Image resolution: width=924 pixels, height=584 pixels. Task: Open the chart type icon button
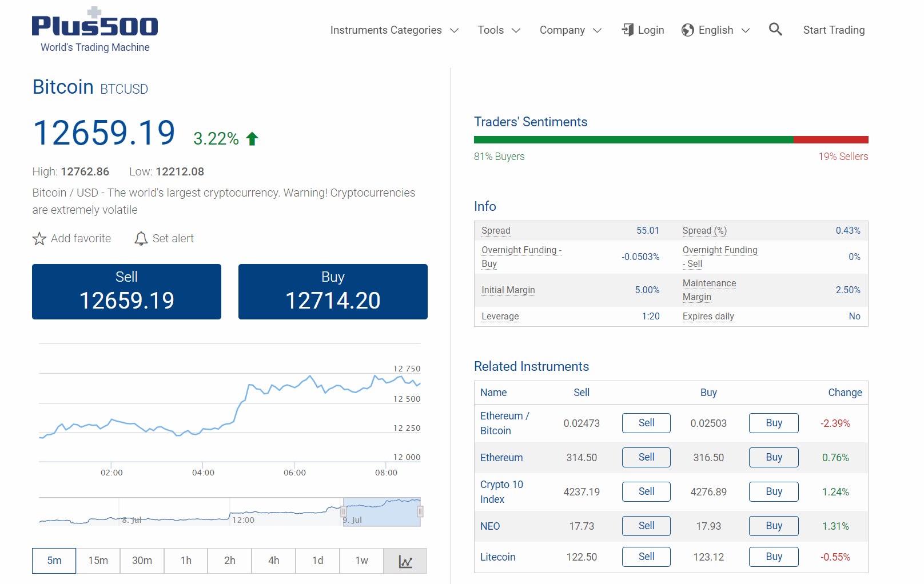[x=405, y=561]
